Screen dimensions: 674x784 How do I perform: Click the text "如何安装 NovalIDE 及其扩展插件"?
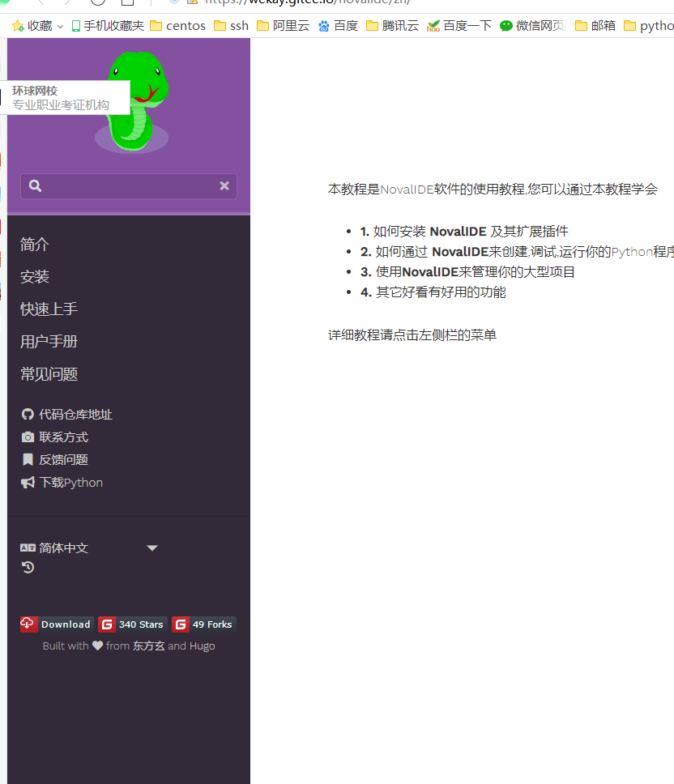point(471,232)
